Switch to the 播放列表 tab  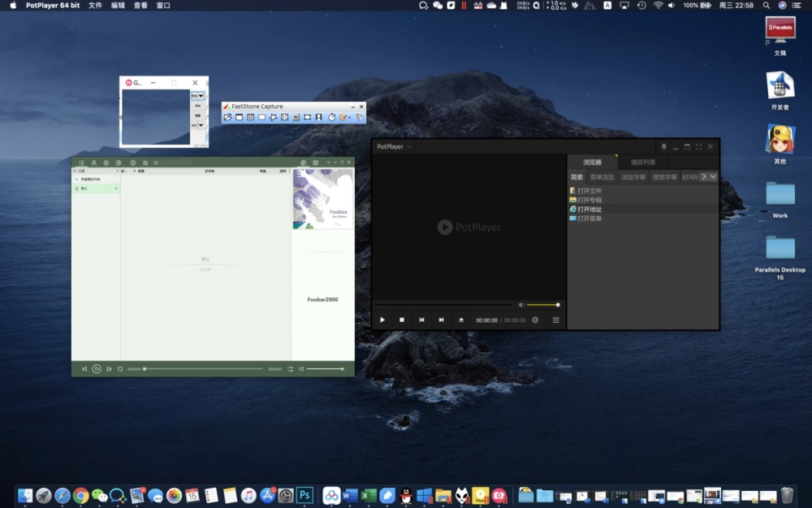tap(642, 162)
